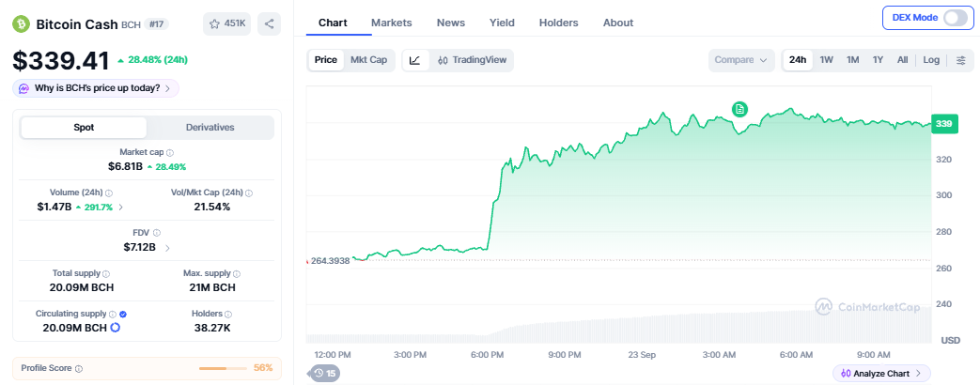Click the 21.54% Vol/Mkt Cap value
980x385 pixels.
[211, 207]
